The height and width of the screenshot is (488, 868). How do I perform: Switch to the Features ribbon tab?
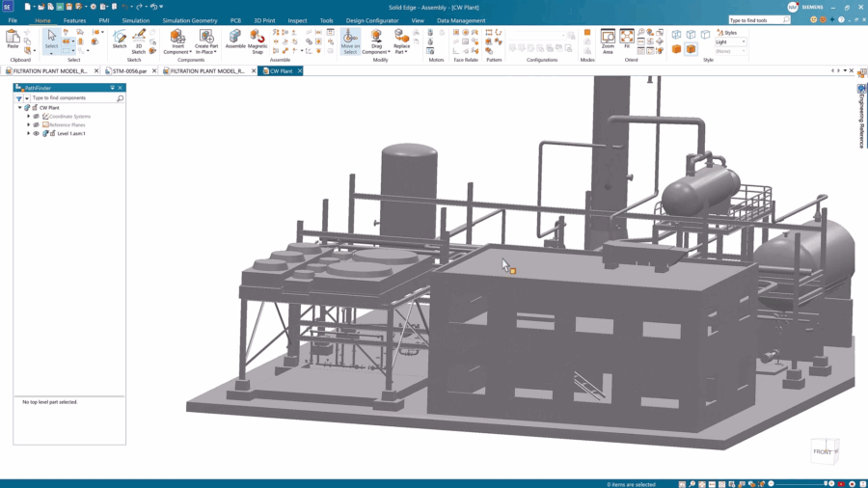[x=74, y=20]
